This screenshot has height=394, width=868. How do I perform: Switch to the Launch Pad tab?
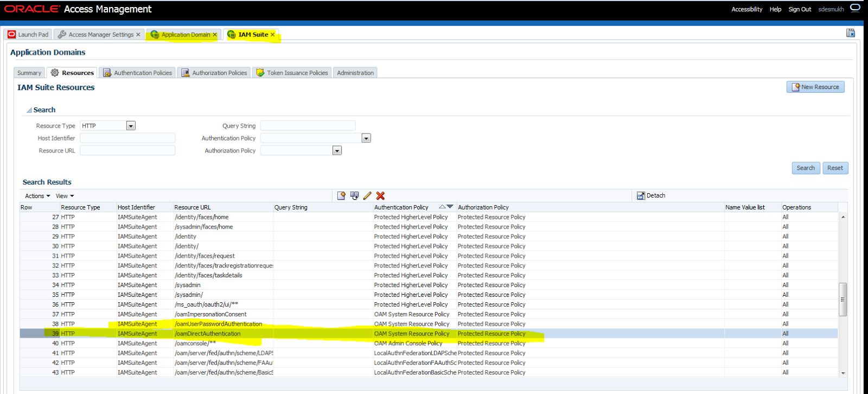(28, 35)
